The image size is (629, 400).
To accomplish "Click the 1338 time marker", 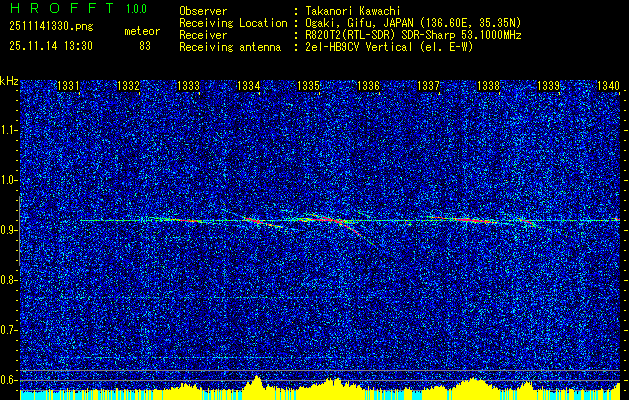I will tap(488, 85).
